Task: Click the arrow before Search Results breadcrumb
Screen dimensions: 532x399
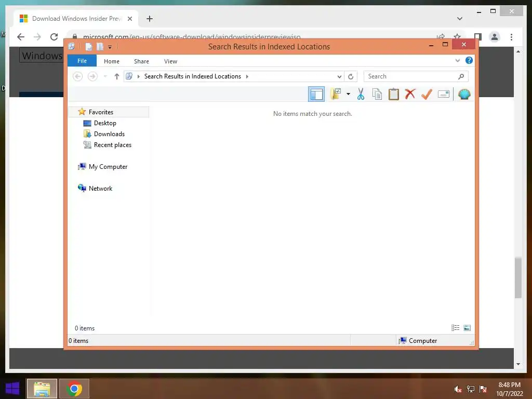Action: click(x=138, y=76)
